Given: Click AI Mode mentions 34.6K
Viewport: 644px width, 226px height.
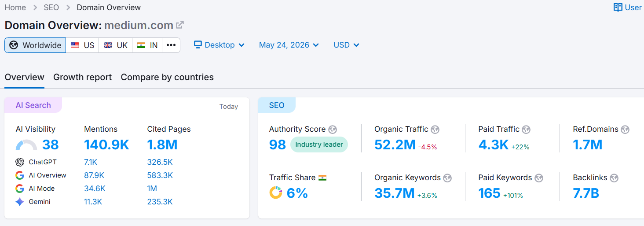Looking at the screenshot, I should tap(95, 189).
